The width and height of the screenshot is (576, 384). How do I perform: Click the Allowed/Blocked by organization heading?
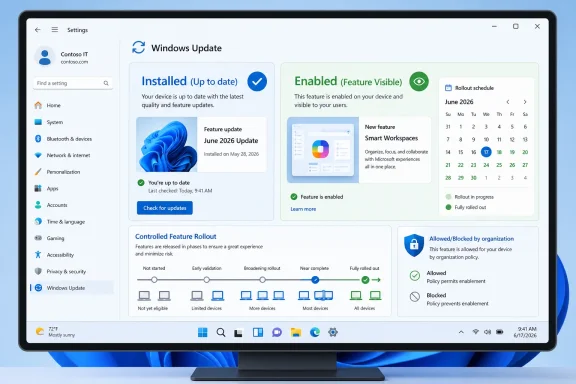pos(471,239)
